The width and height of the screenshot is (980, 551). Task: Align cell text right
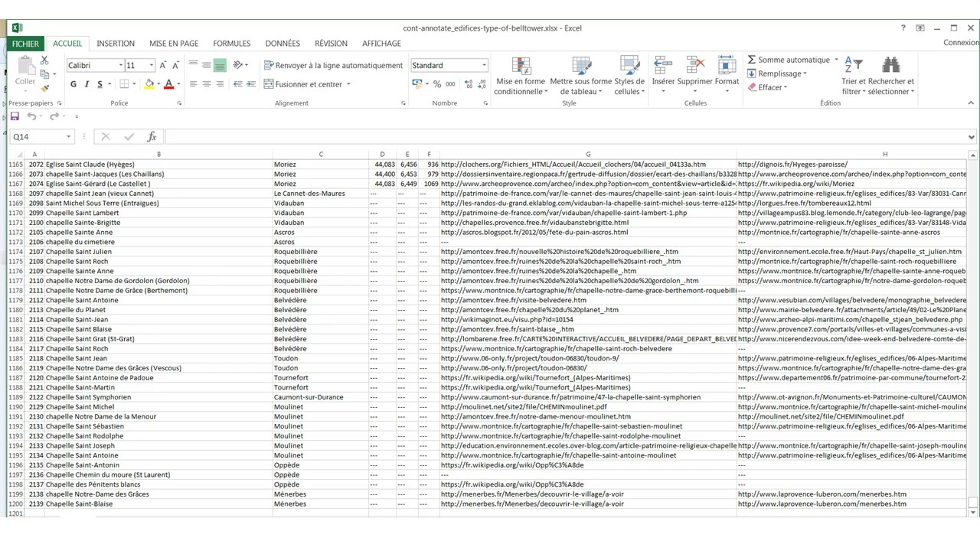tap(220, 84)
